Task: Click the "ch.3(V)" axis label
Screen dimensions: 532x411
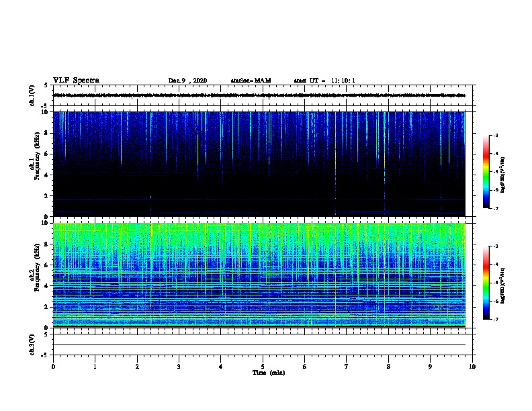Action: point(32,345)
